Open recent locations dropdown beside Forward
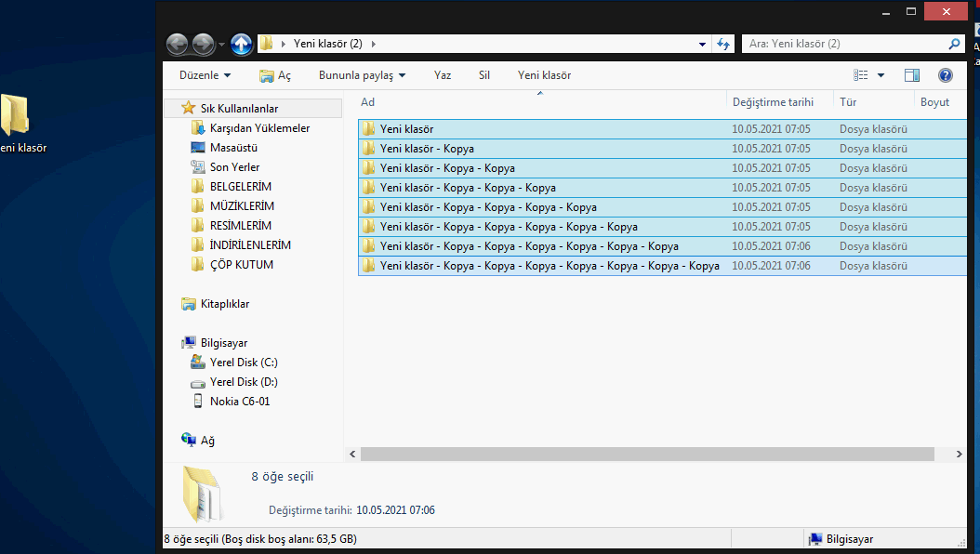Viewport: 980px width, 554px height. [x=221, y=45]
